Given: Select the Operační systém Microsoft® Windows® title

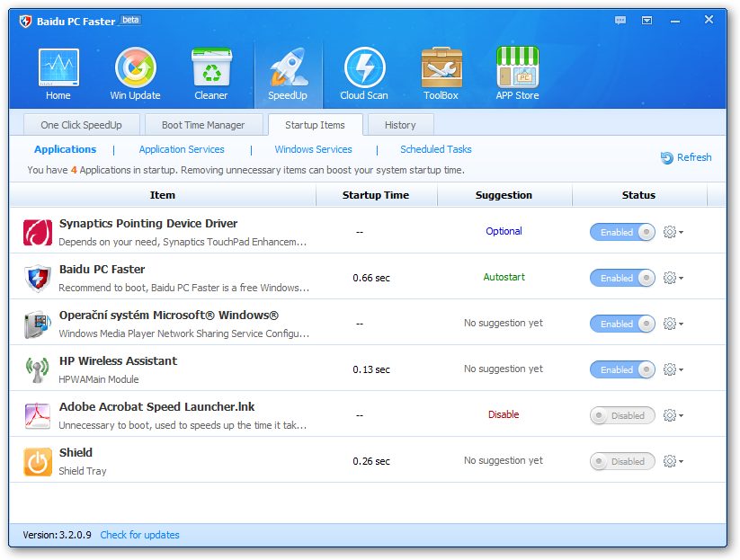Looking at the screenshot, I should pos(169,316).
